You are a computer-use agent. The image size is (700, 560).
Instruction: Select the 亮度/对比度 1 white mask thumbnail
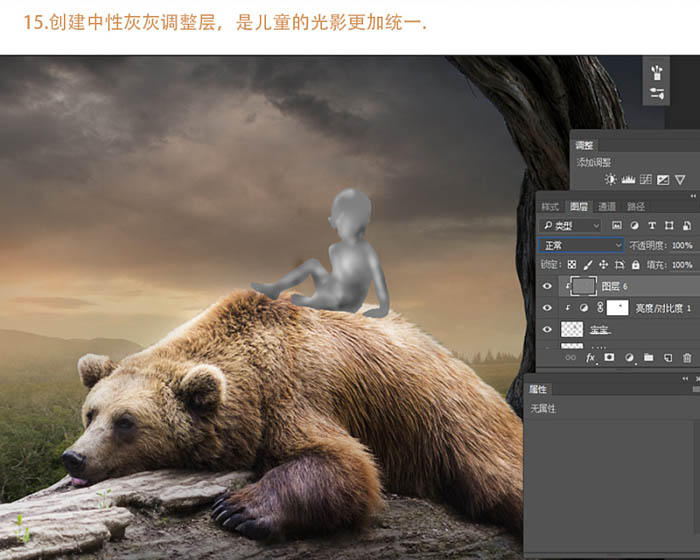[617, 308]
